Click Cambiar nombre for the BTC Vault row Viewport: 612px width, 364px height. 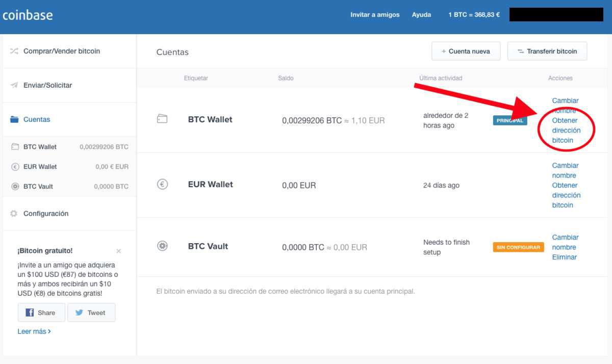coord(565,242)
